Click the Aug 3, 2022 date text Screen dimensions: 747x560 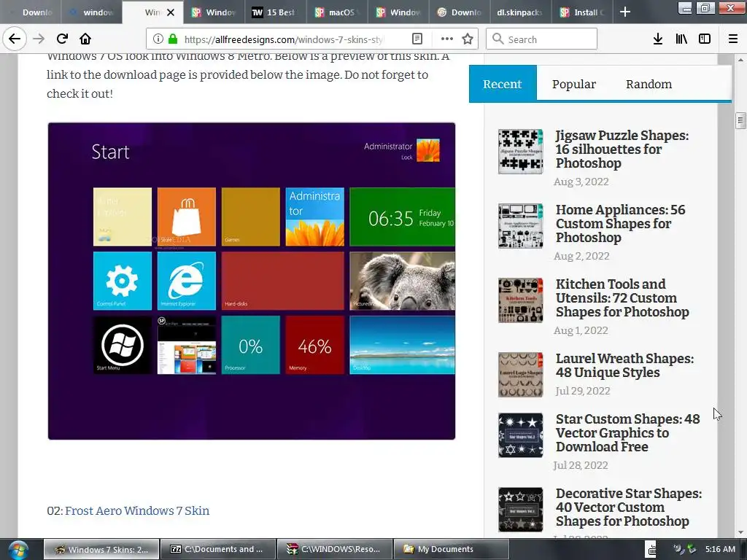click(x=581, y=182)
